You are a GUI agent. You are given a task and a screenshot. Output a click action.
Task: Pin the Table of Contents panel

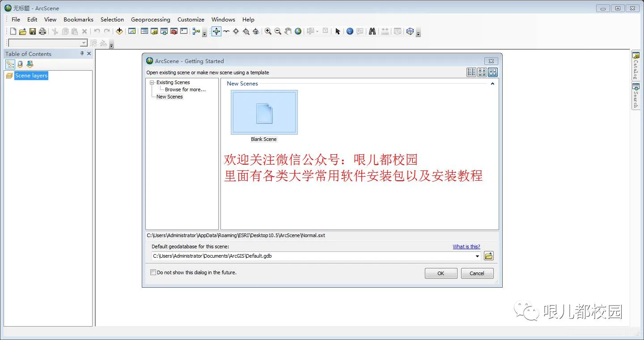[x=82, y=53]
